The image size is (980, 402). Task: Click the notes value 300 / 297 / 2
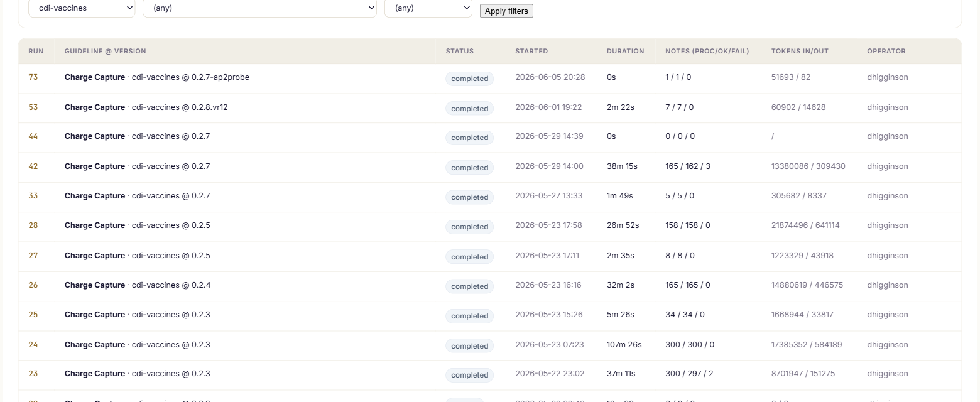(689, 374)
